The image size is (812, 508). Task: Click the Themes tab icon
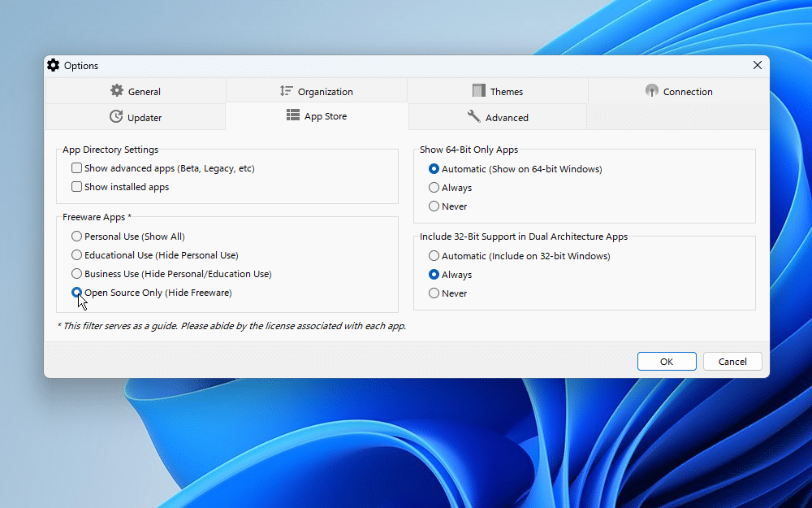click(477, 91)
